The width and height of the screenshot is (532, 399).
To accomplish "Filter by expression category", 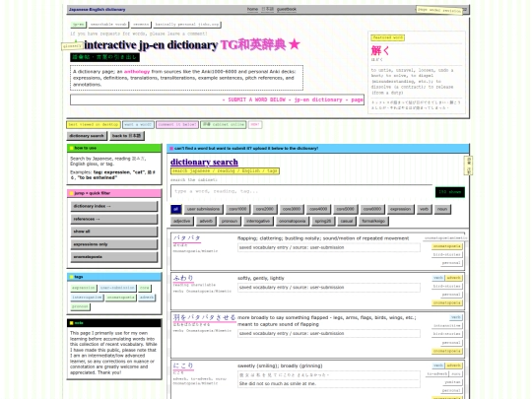I will click(x=400, y=209).
